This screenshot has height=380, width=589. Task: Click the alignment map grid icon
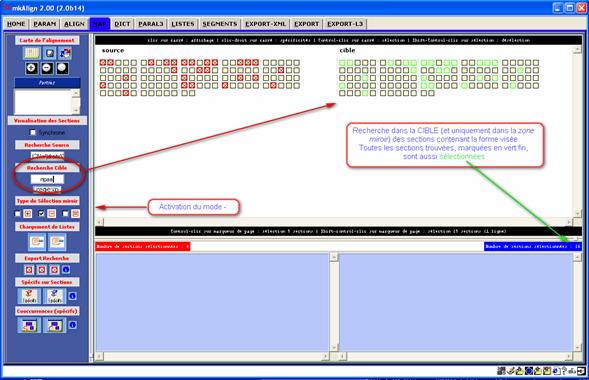coord(32,53)
